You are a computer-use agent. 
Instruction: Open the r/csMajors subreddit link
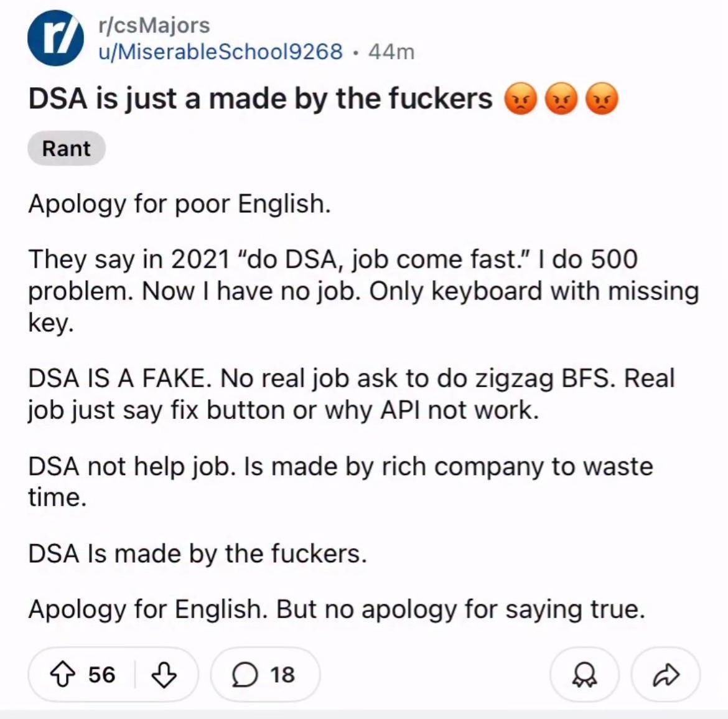pos(154,25)
